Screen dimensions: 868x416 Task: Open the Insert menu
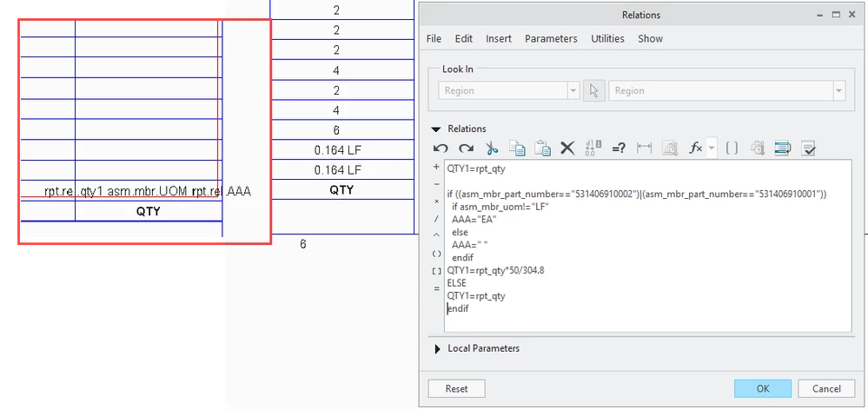pos(499,39)
